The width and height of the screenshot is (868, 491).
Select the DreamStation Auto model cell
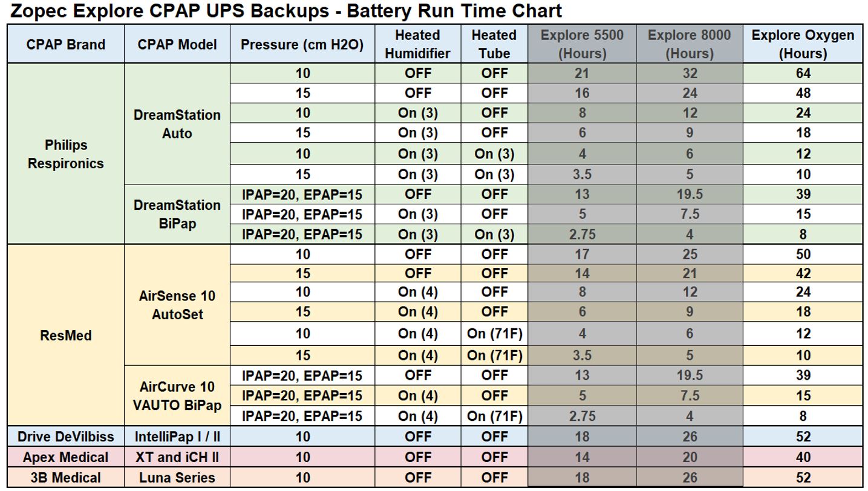point(177,124)
